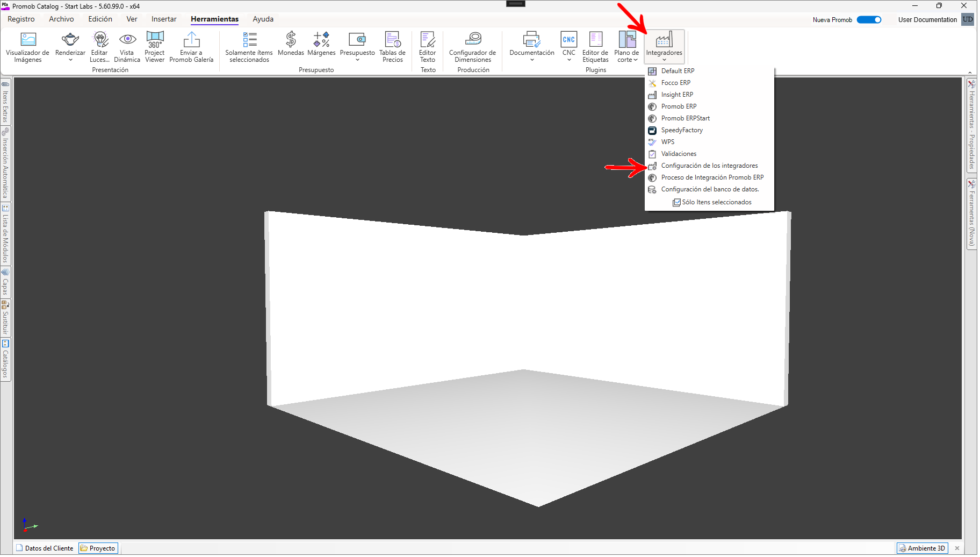
Task: Open the Registro menu
Action: tap(21, 19)
